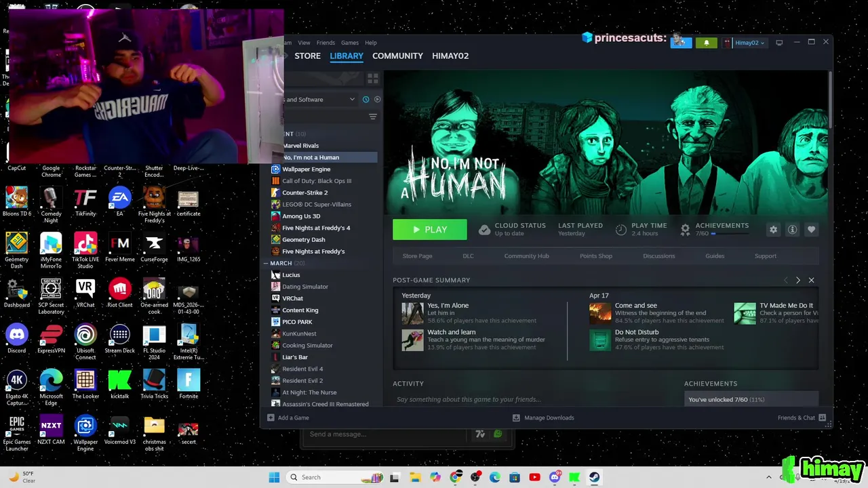This screenshot has width=868, height=488.
Task: Open File Explorer from the taskbar
Action: click(x=415, y=477)
